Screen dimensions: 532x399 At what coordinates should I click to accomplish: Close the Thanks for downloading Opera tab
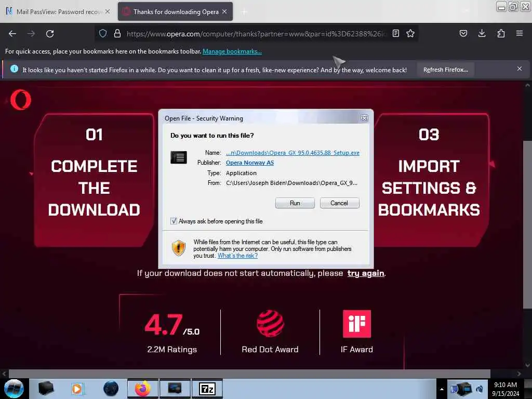point(224,11)
